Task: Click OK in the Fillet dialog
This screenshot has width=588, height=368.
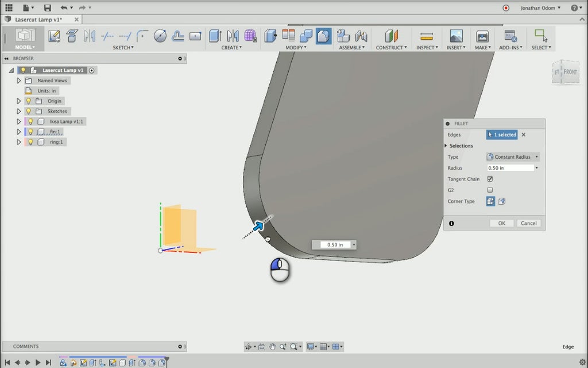Action: point(501,223)
